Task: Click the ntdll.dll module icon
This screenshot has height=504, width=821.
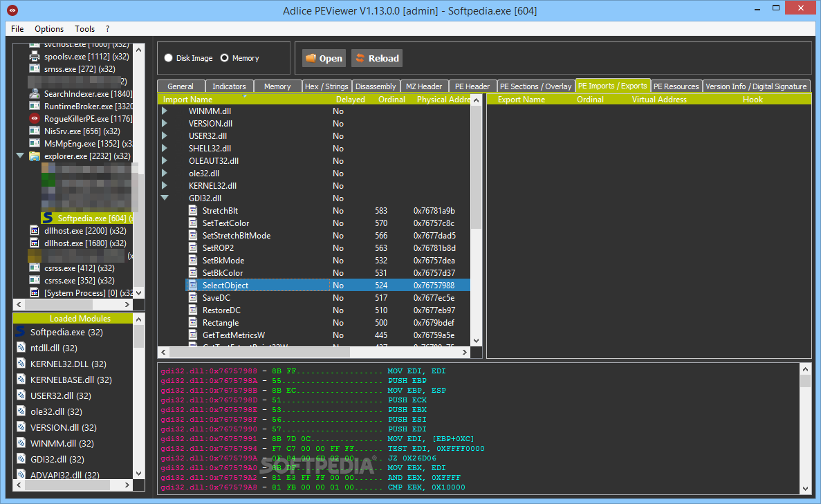Action: coord(21,348)
